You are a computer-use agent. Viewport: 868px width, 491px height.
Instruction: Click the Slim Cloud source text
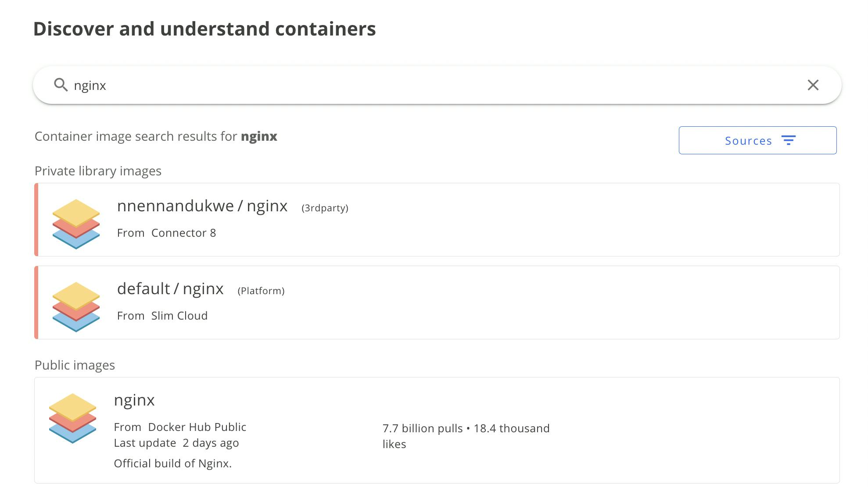tap(179, 316)
